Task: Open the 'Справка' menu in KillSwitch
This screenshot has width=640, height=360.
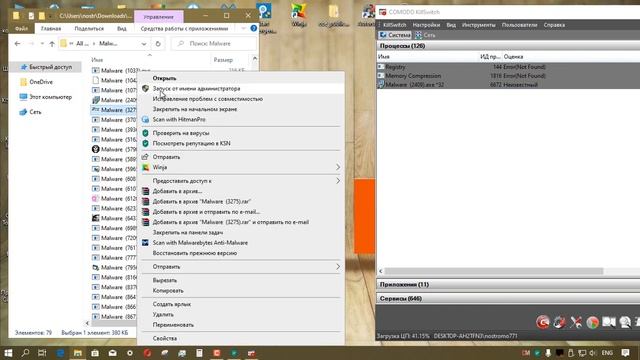Action: (554, 25)
